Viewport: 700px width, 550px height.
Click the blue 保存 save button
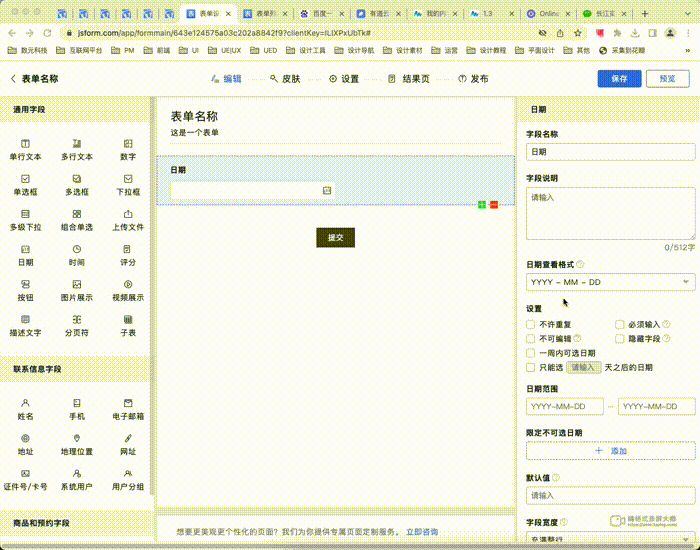click(619, 79)
